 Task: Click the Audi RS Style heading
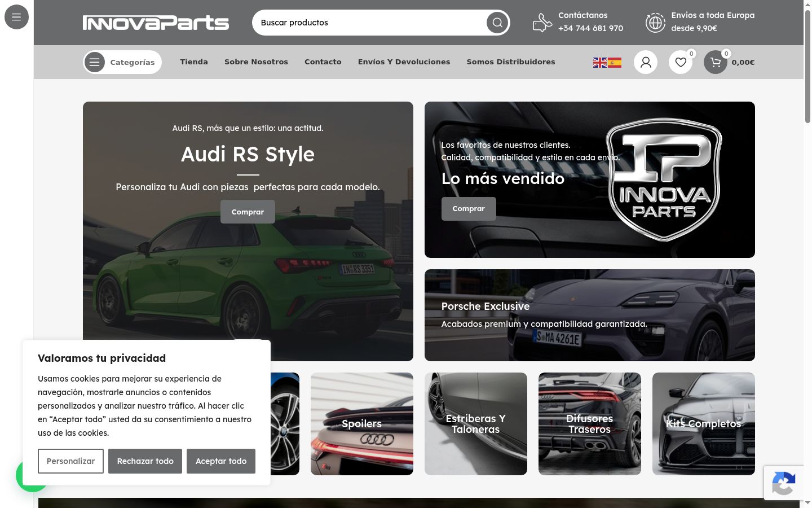248,154
